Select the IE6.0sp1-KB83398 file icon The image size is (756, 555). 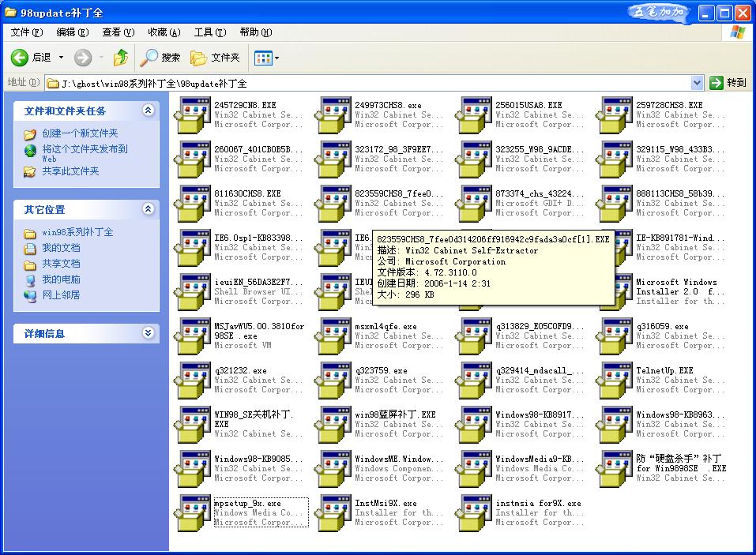(x=193, y=248)
